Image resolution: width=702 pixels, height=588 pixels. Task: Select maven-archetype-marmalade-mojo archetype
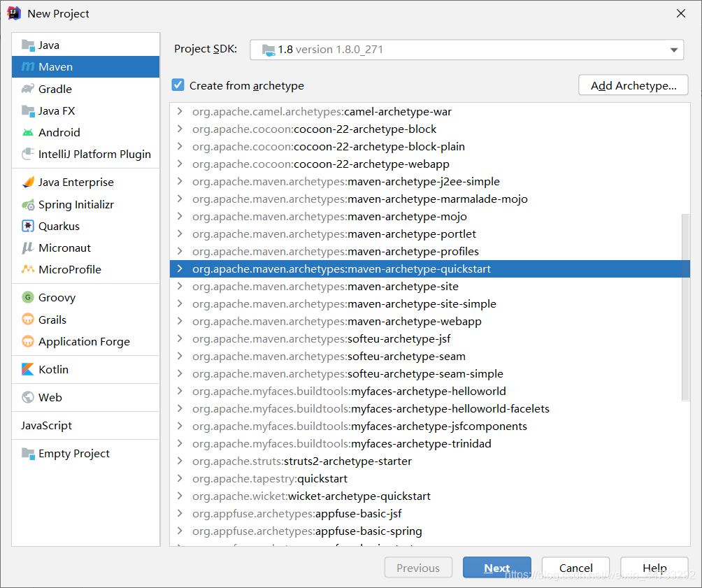[x=430, y=199]
